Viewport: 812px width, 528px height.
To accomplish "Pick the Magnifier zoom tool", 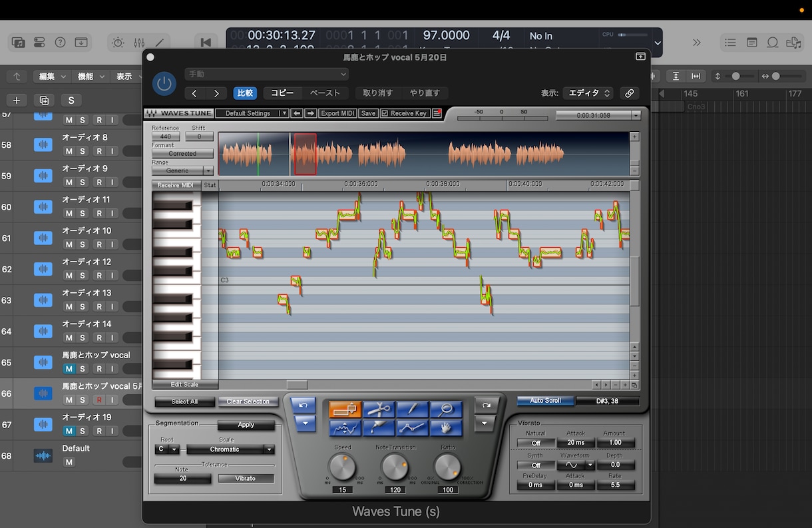I will [446, 409].
